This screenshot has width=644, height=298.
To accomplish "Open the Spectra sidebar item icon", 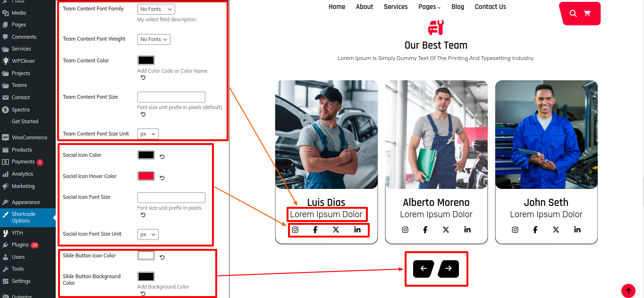I will (6, 110).
